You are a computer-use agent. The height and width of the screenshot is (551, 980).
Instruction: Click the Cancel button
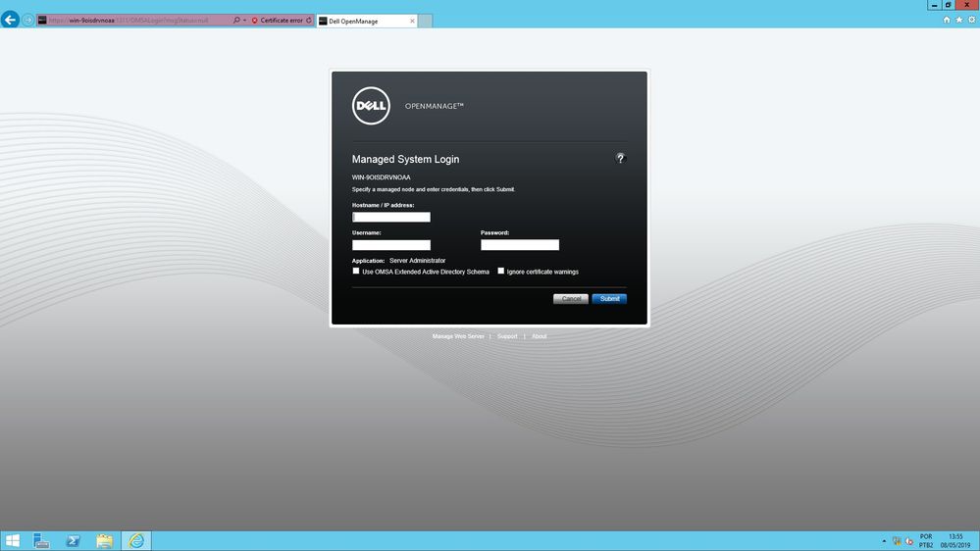tap(571, 299)
